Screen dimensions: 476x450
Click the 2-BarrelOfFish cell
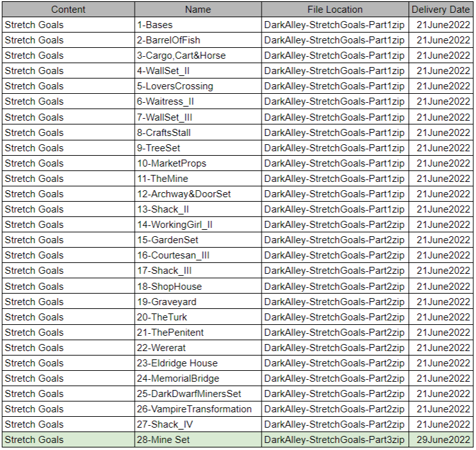pos(198,40)
